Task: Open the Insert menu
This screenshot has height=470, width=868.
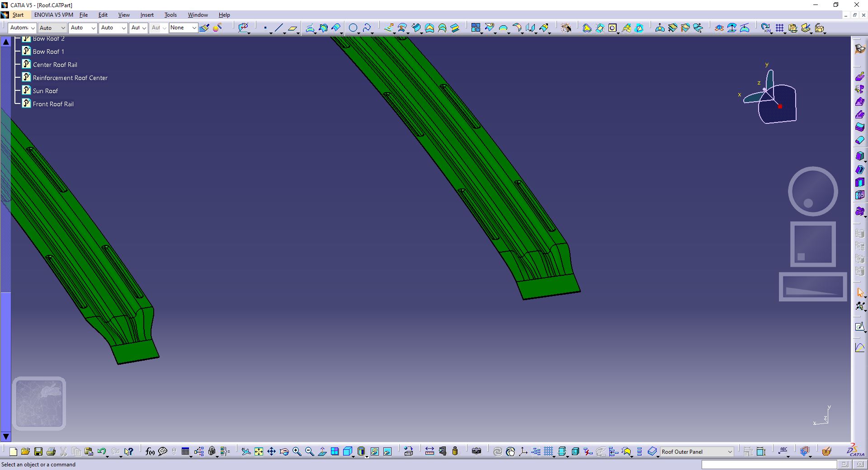Action: pyautogui.click(x=147, y=15)
